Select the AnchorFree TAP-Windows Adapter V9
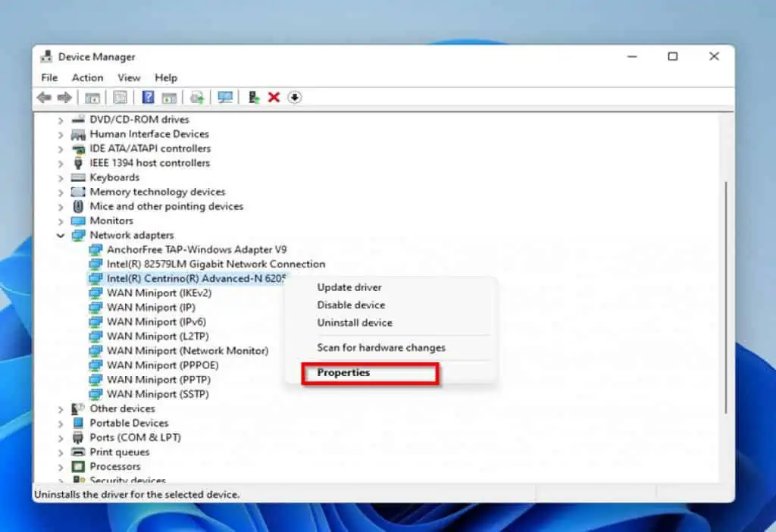This screenshot has width=776, height=532. pyautogui.click(x=206, y=249)
